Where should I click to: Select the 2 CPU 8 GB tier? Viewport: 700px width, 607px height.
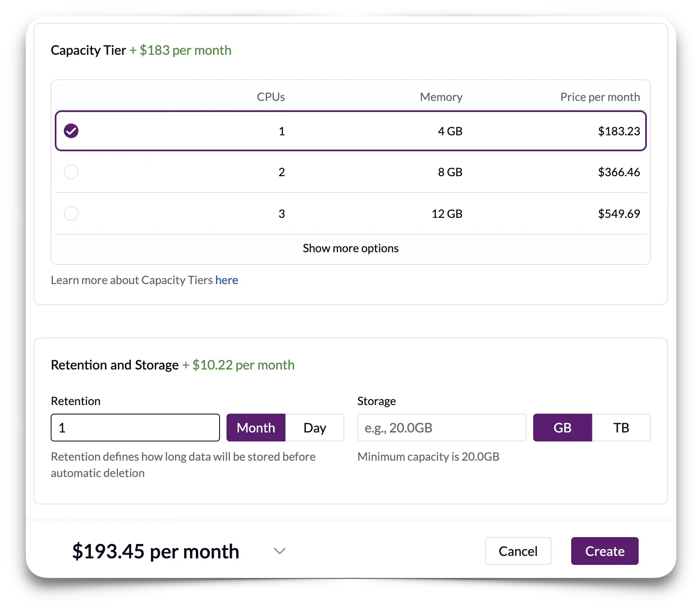click(71, 172)
